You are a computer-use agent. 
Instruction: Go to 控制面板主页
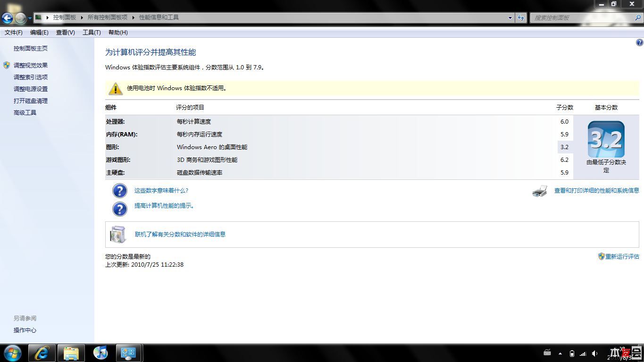(x=31, y=48)
